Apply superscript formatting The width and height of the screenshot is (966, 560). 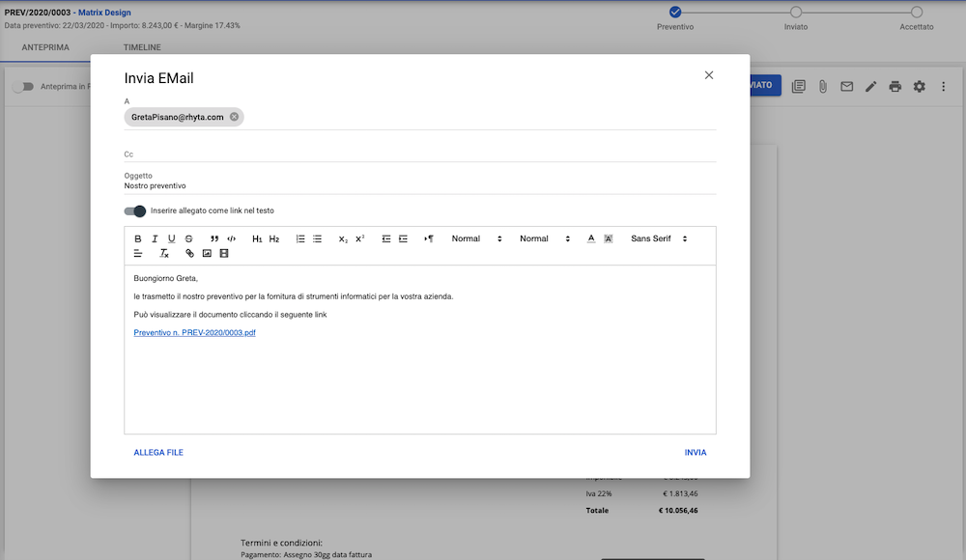[359, 239]
